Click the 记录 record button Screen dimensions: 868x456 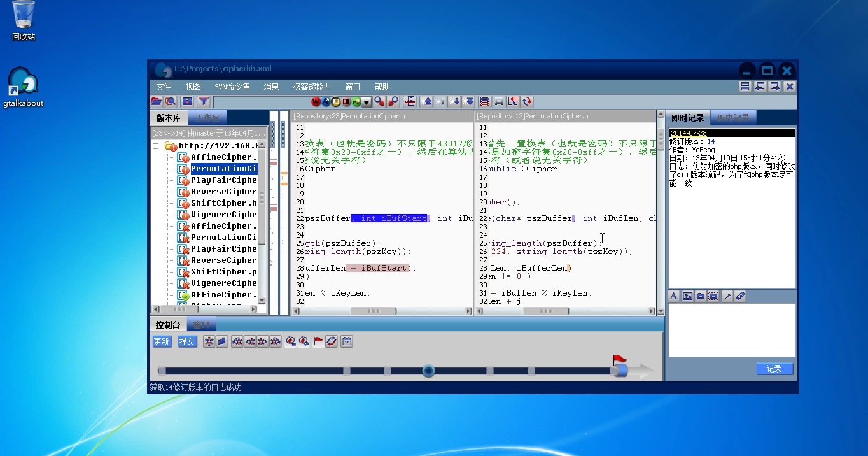click(x=774, y=369)
